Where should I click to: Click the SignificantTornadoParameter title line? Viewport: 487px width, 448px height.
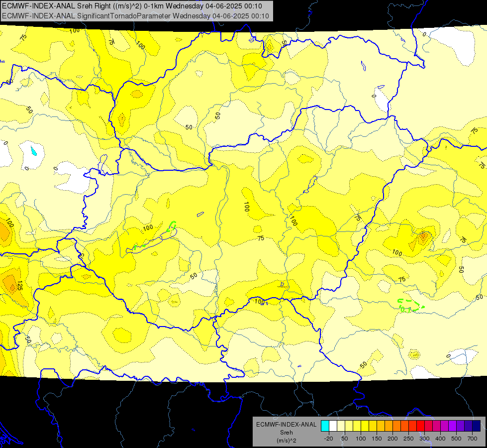[x=135, y=16]
